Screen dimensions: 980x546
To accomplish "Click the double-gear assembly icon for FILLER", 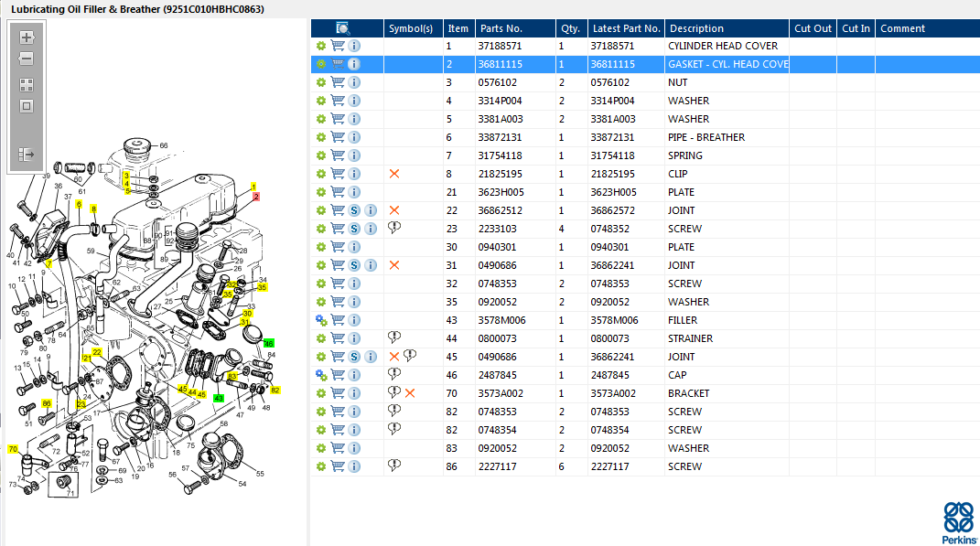I will 321,320.
